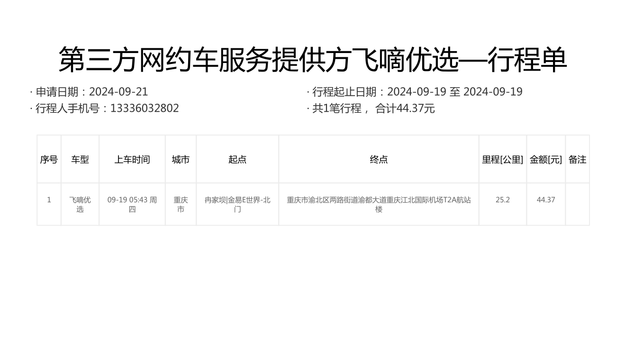Click the 共1笔行程 合计44.37元 summary
The image size is (644, 353).
click(371, 109)
